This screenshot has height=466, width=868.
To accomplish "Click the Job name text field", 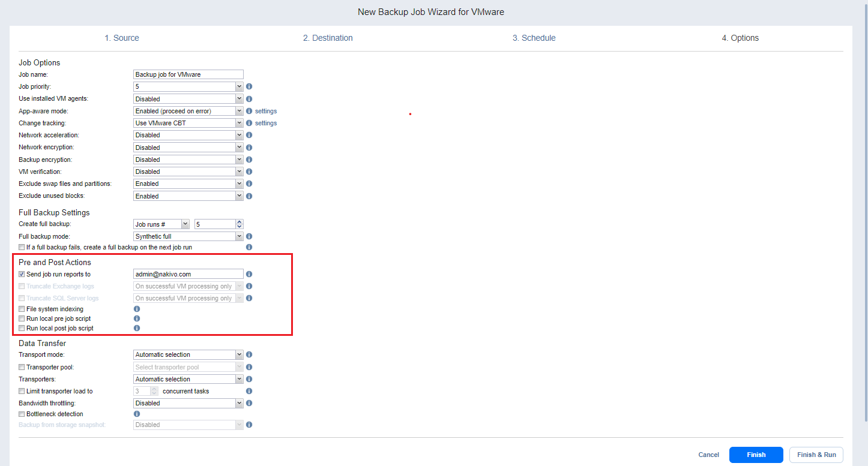I will 188,74.
